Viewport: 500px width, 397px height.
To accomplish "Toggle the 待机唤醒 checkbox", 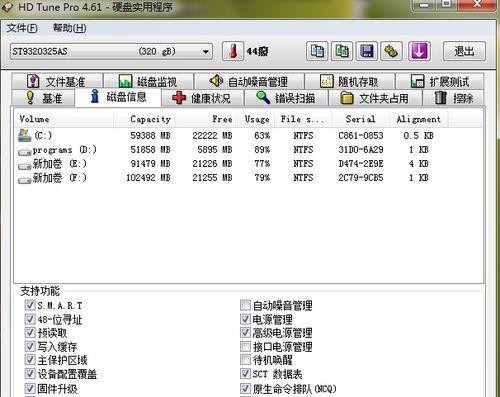I will [x=245, y=360].
